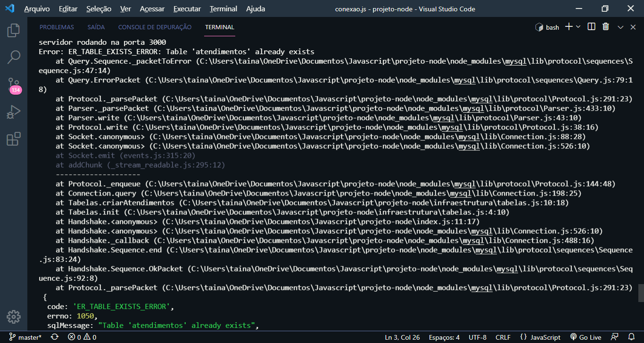The width and height of the screenshot is (644, 343).
Task: Open the Extensions view
Action: coord(13,139)
